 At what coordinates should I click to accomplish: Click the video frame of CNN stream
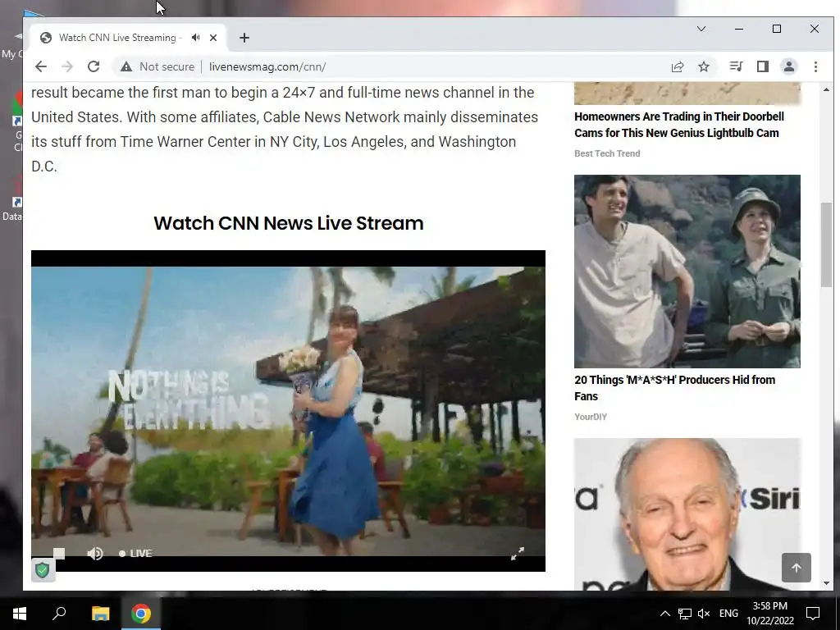point(288,410)
